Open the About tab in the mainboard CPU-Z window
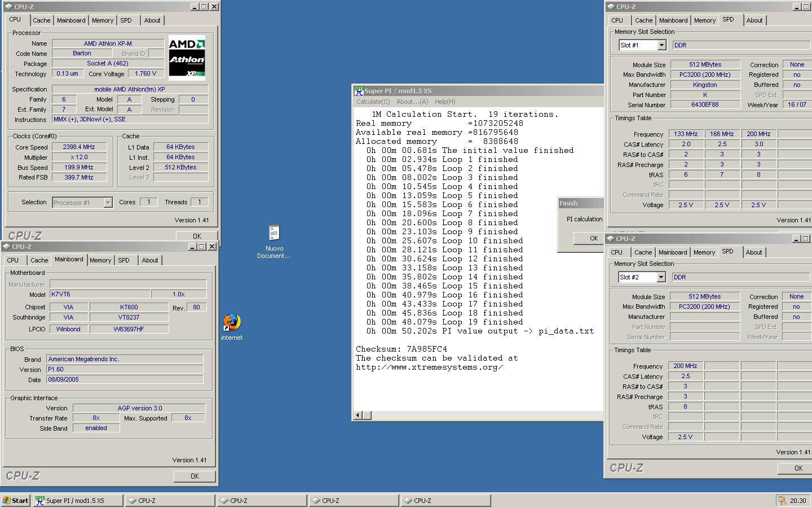The image size is (812, 508). (150, 260)
